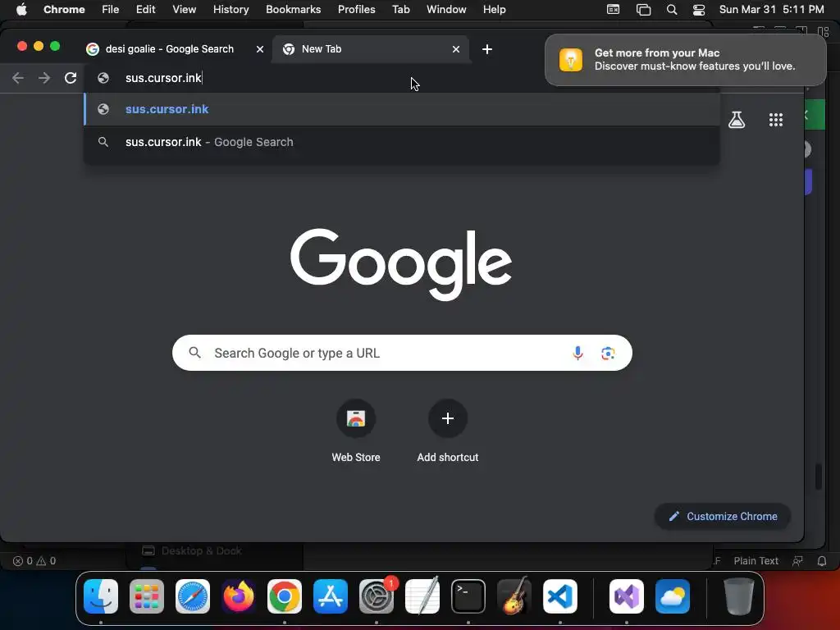Open a new tab with the plus button
Image resolution: width=840 pixels, height=630 pixels.
(487, 49)
